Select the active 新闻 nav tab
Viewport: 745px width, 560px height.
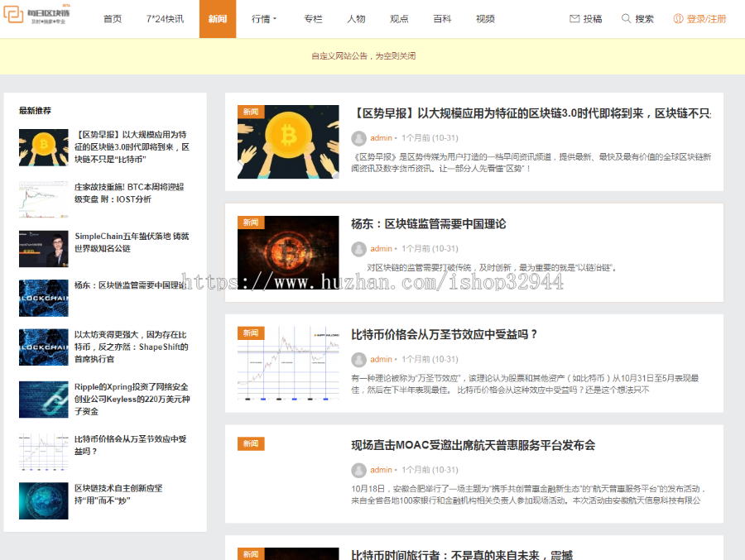pyautogui.click(x=218, y=19)
